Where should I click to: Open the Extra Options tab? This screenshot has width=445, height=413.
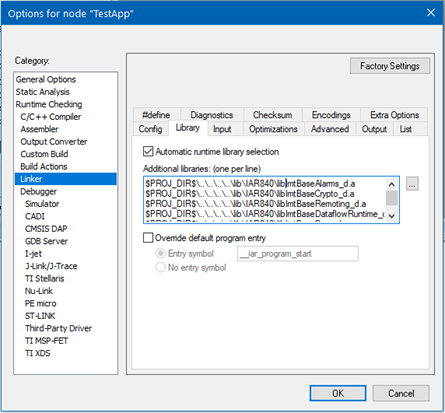(394, 115)
